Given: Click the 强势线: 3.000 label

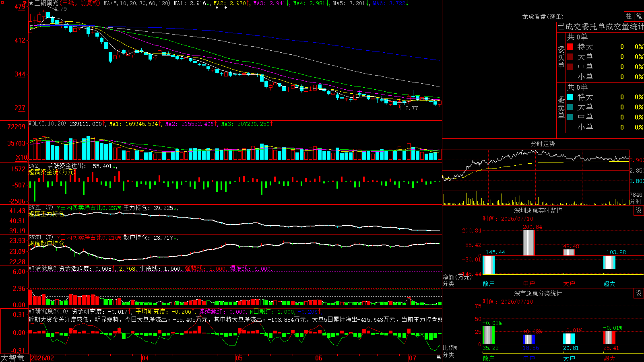Looking at the screenshot, I should pyautogui.click(x=206, y=269).
